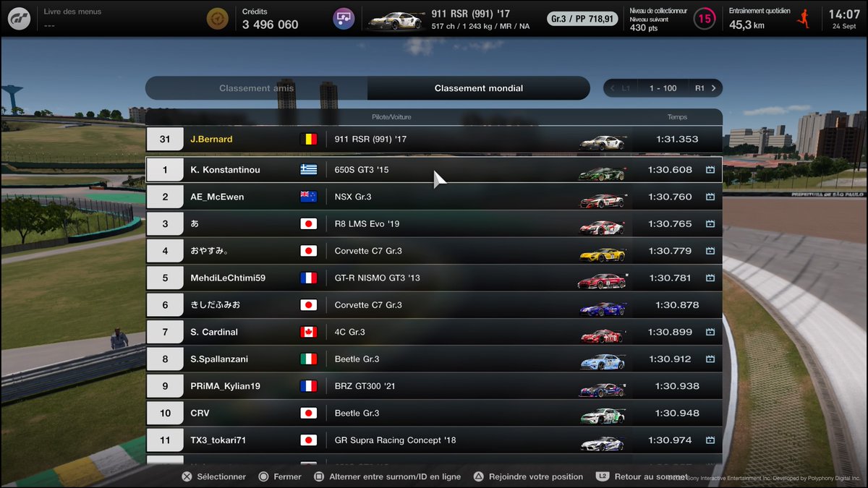This screenshot has width=868, height=488.
Task: Click Sélectionner cross button hint
Action: click(x=213, y=476)
